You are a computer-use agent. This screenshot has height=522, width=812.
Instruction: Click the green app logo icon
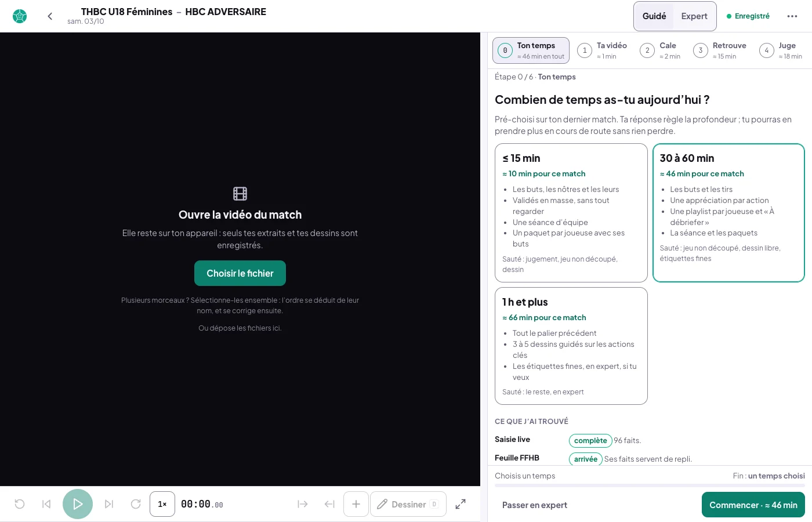click(20, 16)
